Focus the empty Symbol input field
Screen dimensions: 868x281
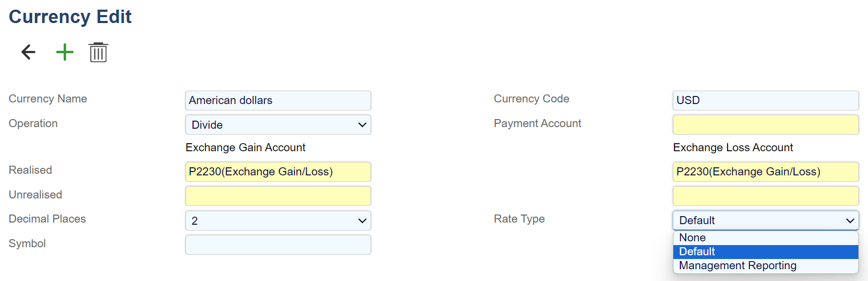pyautogui.click(x=278, y=245)
